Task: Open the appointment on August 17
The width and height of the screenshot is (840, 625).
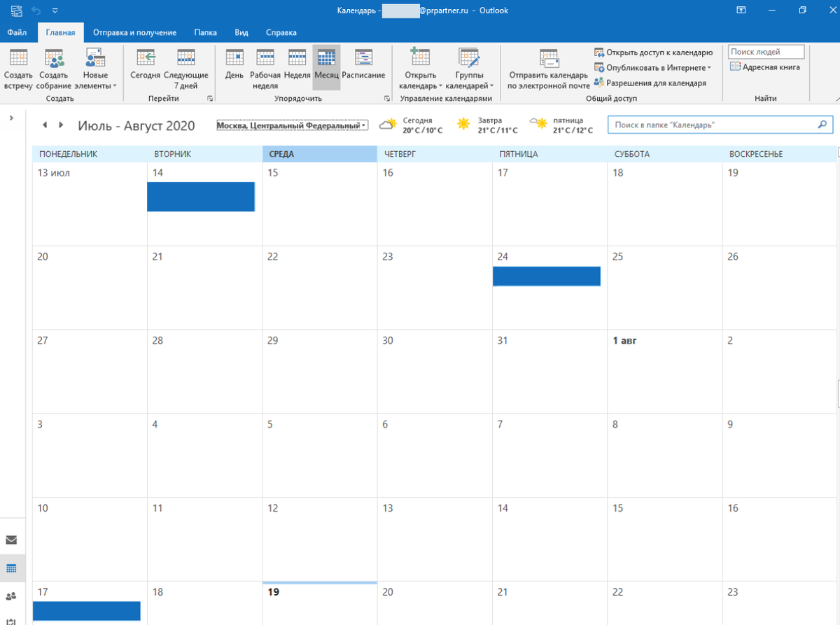Action: coord(87,610)
